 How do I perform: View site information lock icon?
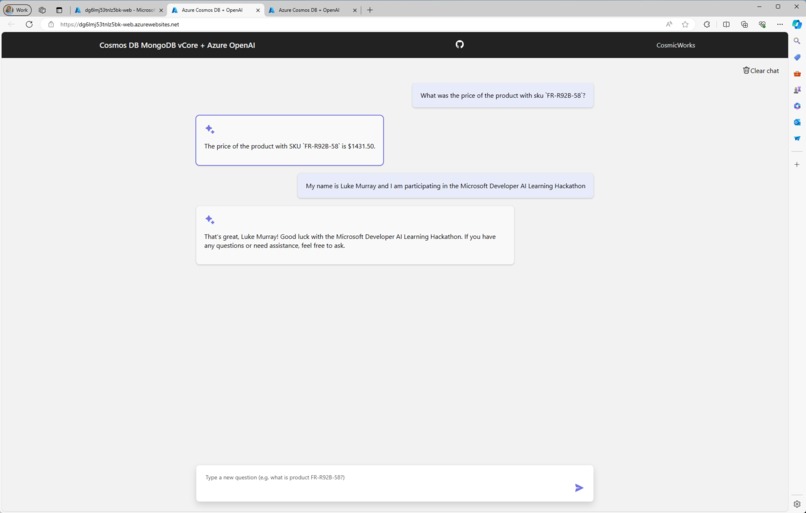[51, 24]
